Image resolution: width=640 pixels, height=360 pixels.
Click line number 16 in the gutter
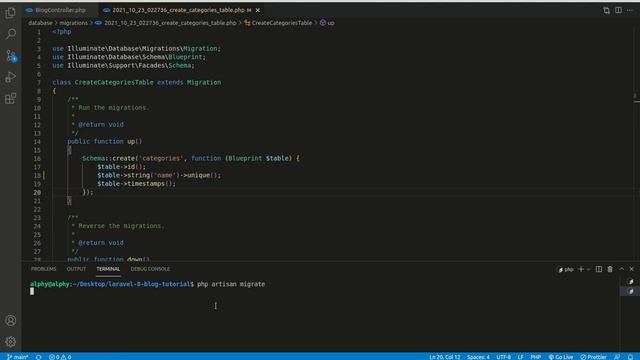(x=37, y=158)
